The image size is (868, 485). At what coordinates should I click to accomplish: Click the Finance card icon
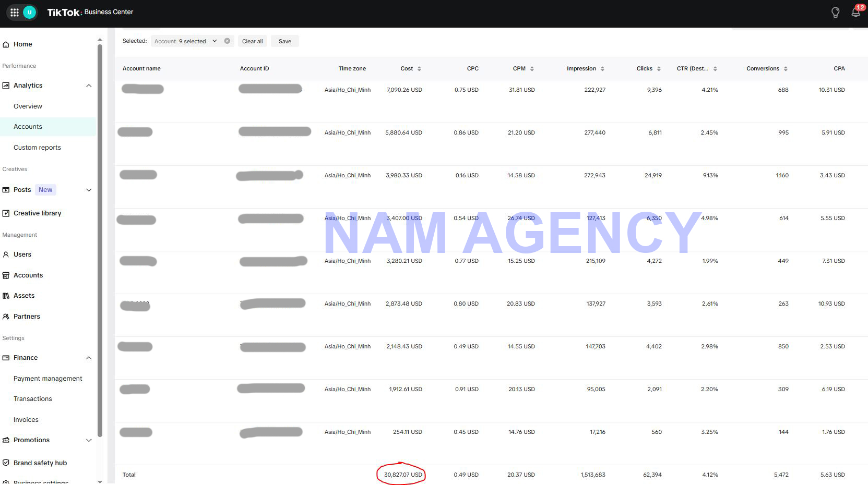pos(6,358)
